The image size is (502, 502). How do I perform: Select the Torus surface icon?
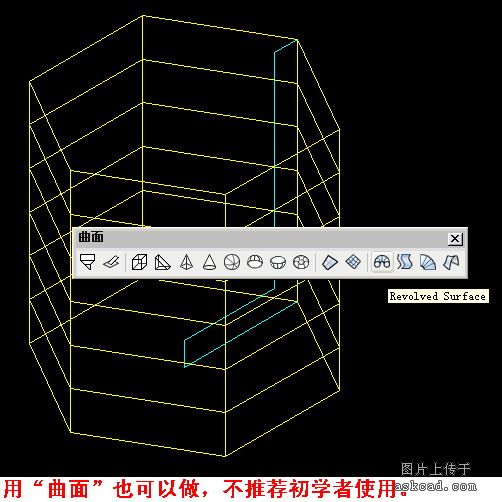click(301, 262)
